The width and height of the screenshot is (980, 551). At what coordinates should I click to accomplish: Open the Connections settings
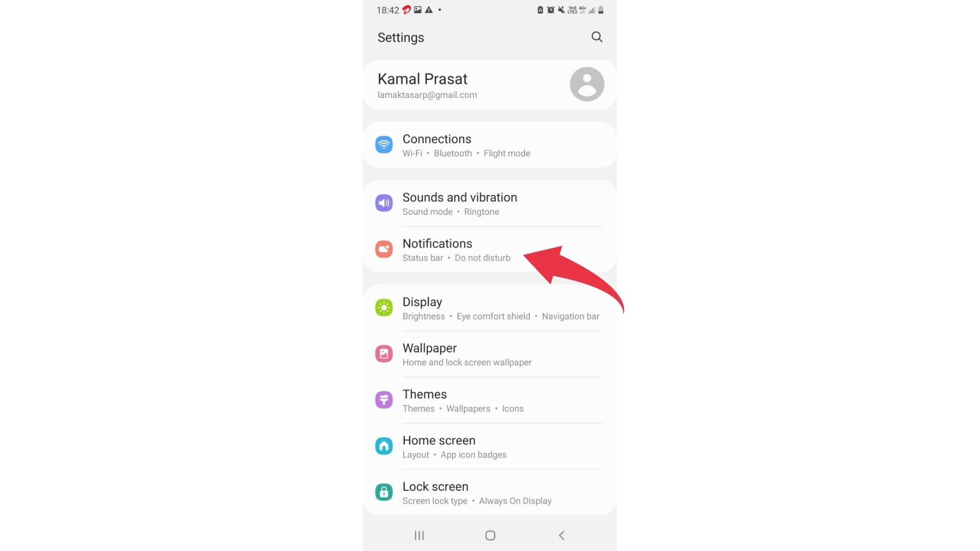click(490, 144)
